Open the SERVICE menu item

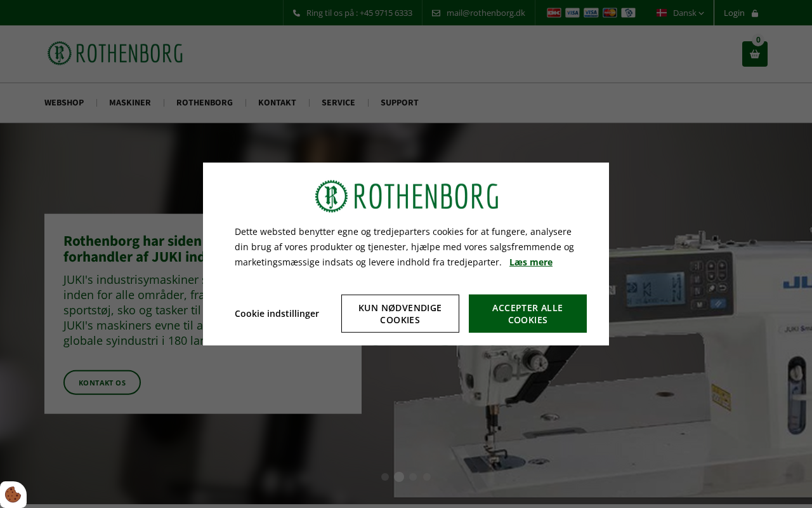click(x=338, y=102)
